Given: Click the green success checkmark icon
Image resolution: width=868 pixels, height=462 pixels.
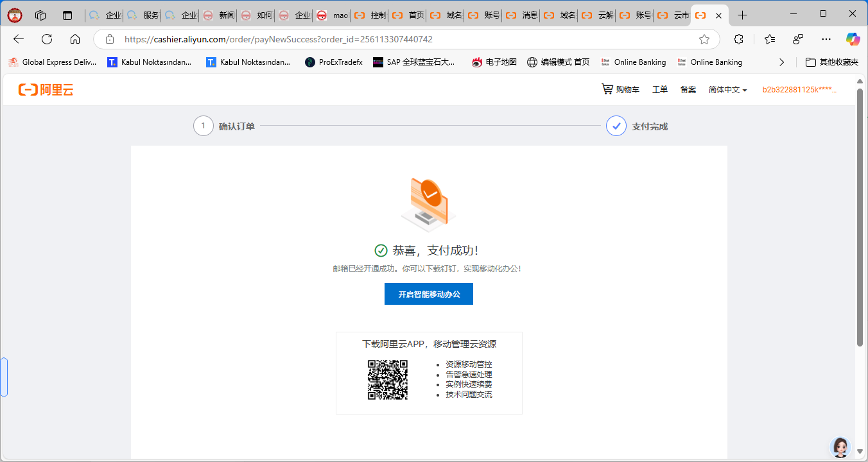Looking at the screenshot, I should click(x=382, y=250).
